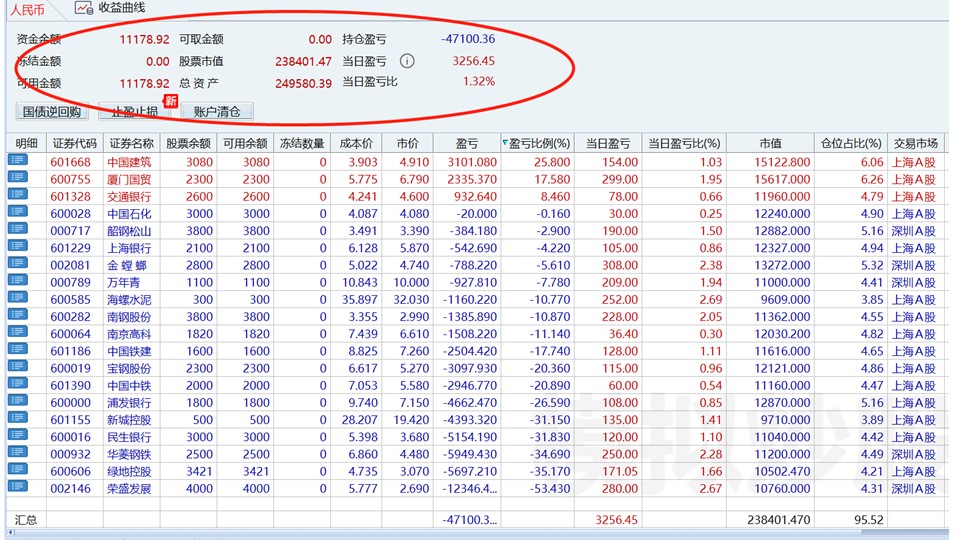Sort by 盈亏比例(%) column header
Screen dimensions: 960x540
coord(538,143)
